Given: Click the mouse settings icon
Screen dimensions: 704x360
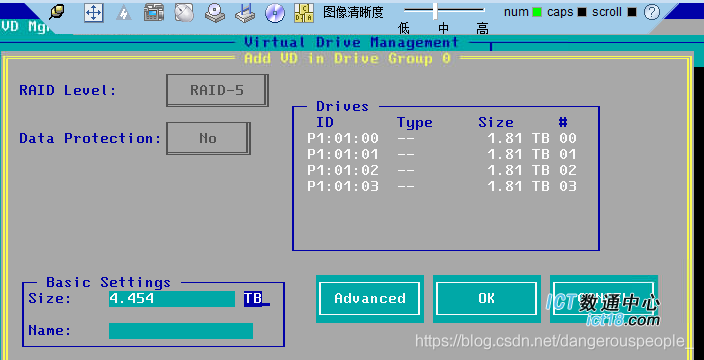Looking at the screenshot, I should [x=184, y=13].
